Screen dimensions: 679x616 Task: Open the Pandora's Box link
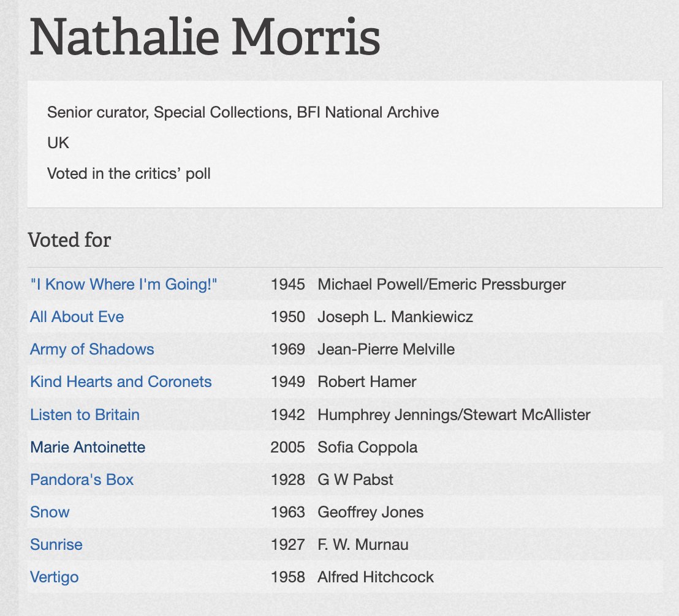[82, 479]
